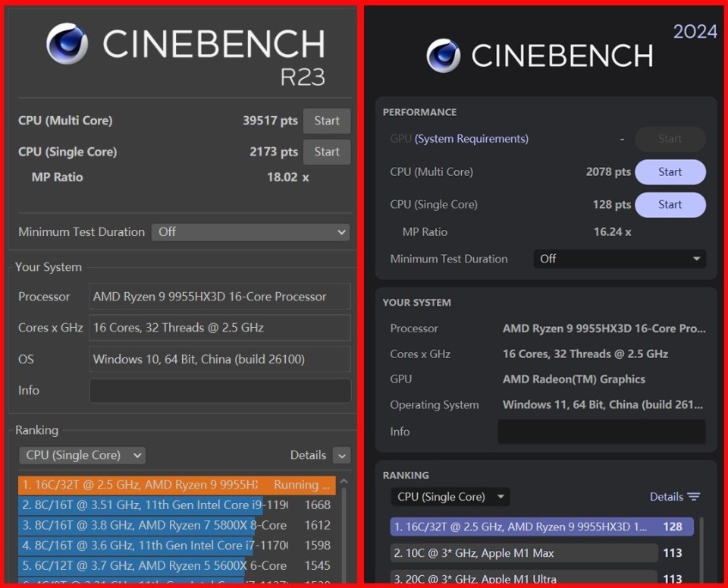Click the 2024 GPU value AMD Radeon(TM) Graphics
The height and width of the screenshot is (588, 728).
(x=574, y=379)
